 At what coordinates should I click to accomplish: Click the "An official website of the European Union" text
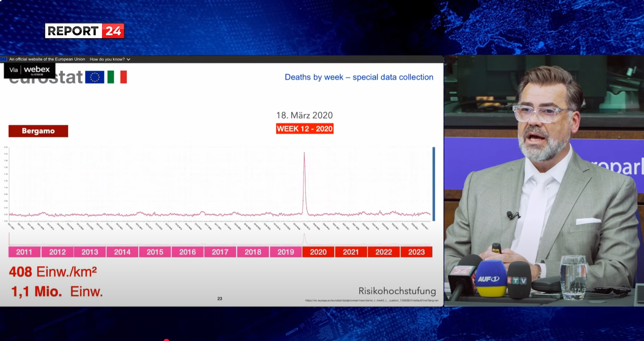47,59
